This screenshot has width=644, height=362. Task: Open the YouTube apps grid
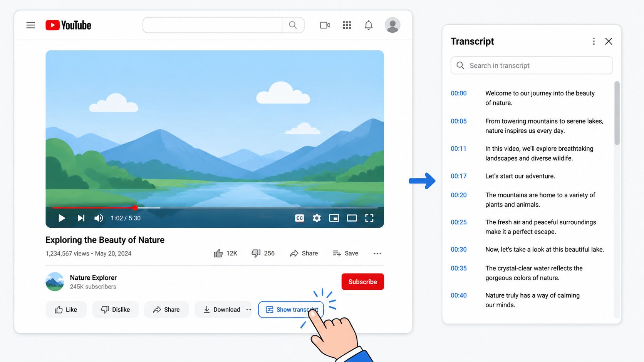347,25
